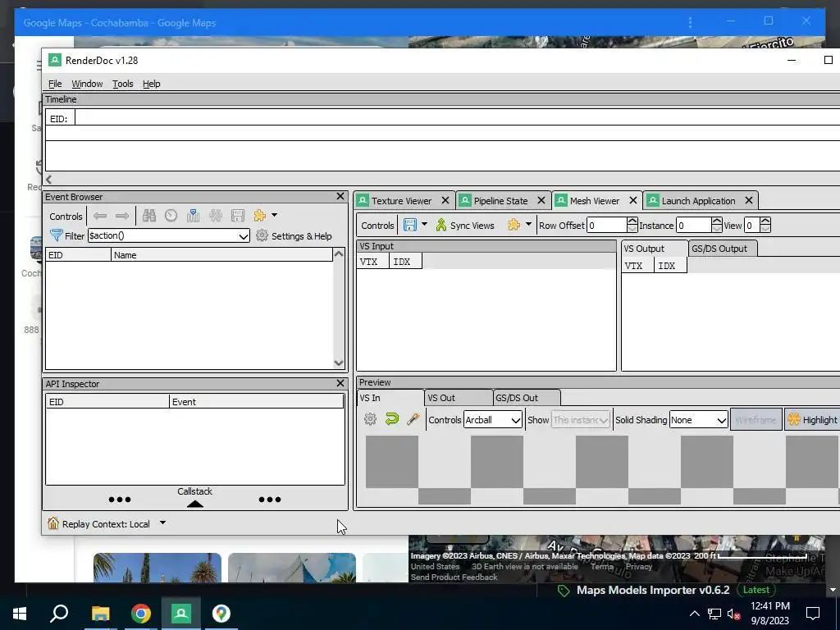Close the Pipeline State tab
Screen dimensions: 840x630
pyautogui.click(x=541, y=200)
